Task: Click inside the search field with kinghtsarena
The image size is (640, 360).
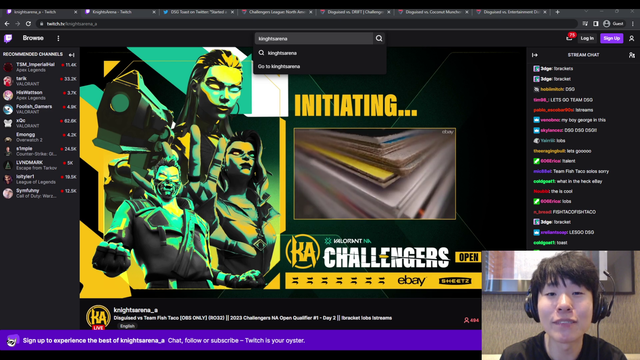Action: tap(314, 38)
